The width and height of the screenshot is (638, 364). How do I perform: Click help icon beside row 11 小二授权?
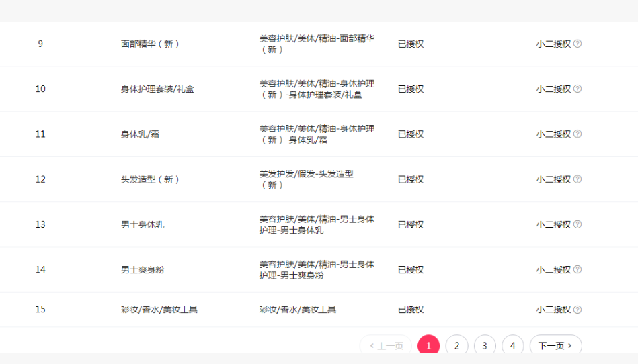577,134
